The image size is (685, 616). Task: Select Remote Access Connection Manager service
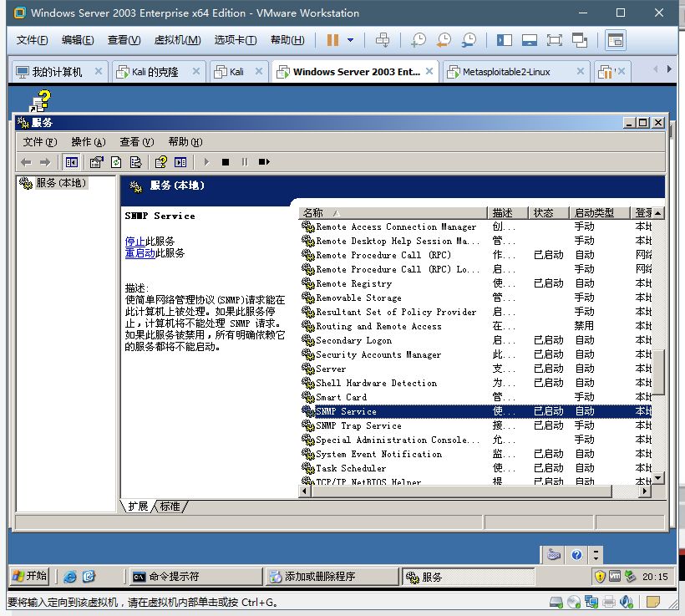click(476, 227)
